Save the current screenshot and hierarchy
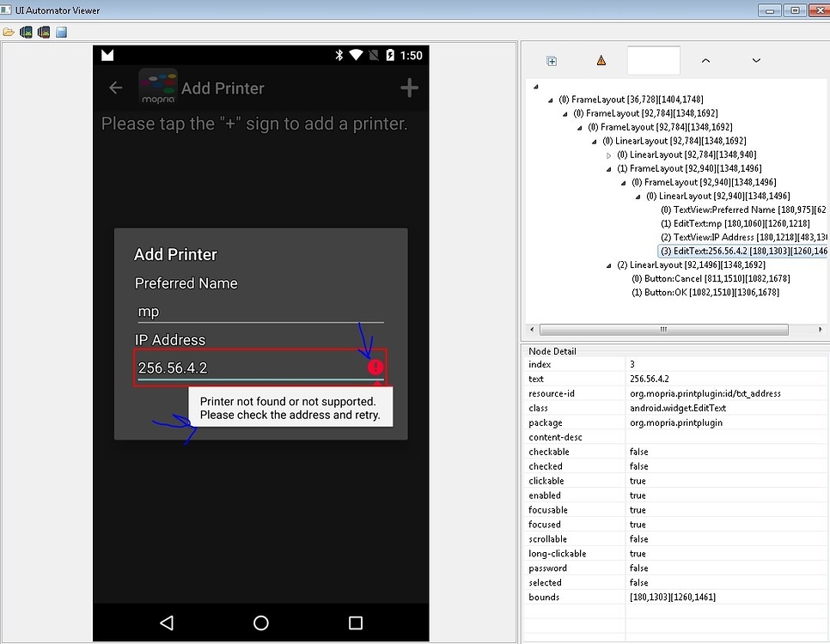The height and width of the screenshot is (644, 830). coord(61,31)
